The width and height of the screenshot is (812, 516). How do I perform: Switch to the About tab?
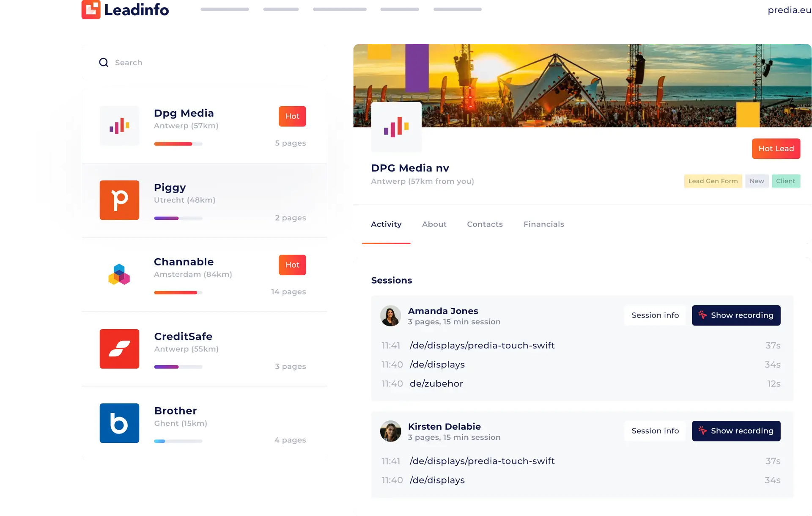434,224
